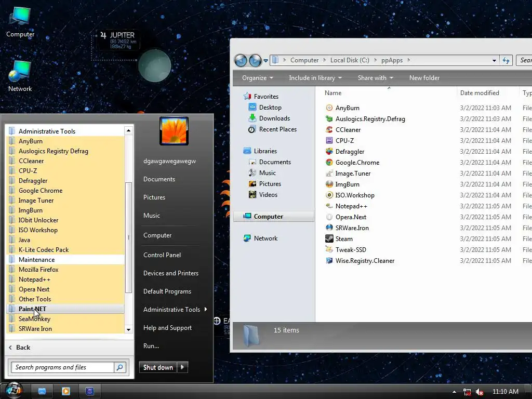This screenshot has width=532, height=399.
Task: Click the Search programs and files box
Action: [63, 367]
